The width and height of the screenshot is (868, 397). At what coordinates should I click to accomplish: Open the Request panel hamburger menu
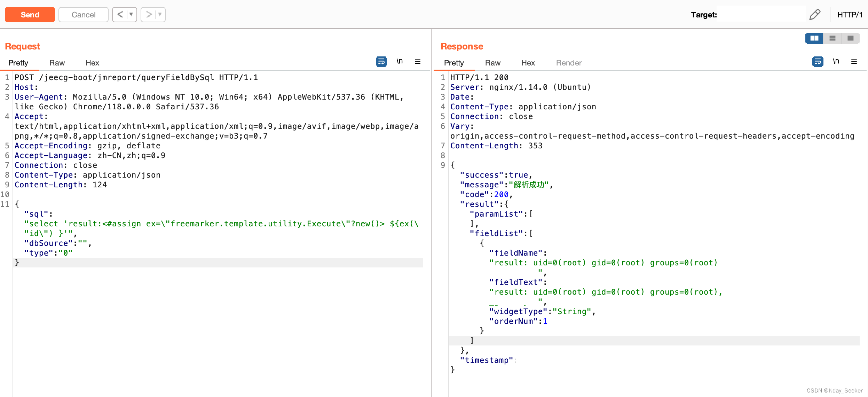point(418,62)
